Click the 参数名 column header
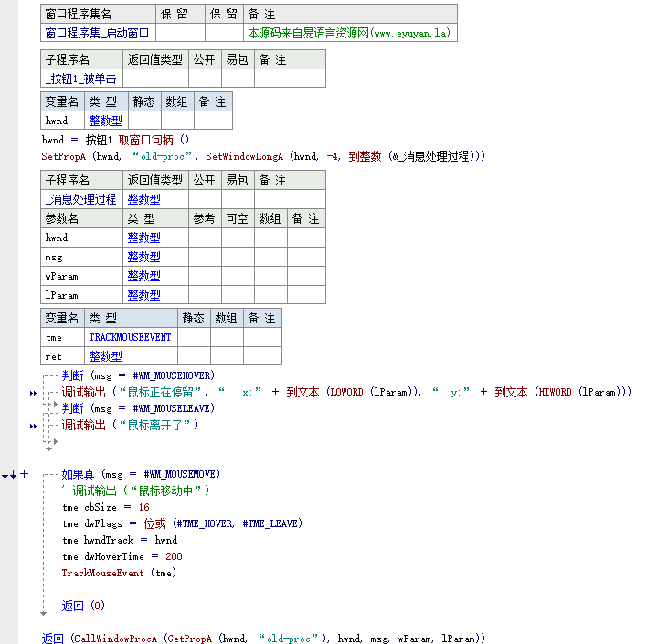 (x=81, y=218)
